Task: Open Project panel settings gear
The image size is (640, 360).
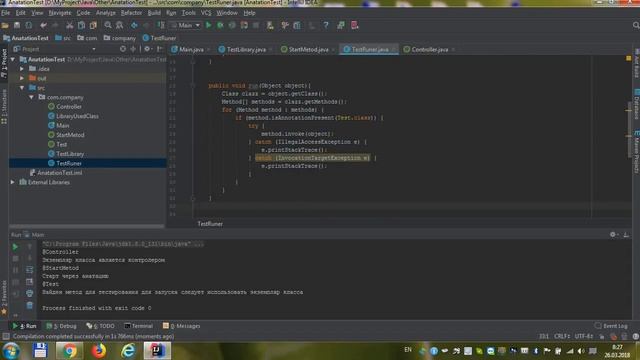Action: pyautogui.click(x=147, y=49)
